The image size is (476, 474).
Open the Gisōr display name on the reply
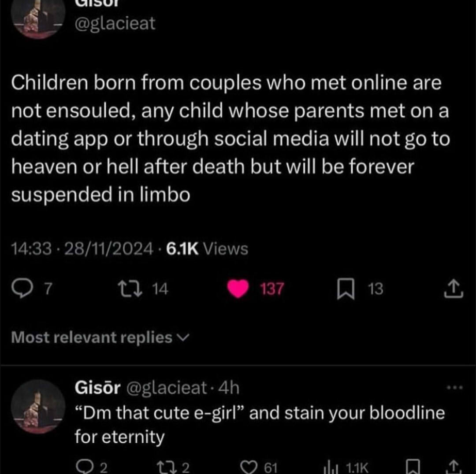click(97, 388)
